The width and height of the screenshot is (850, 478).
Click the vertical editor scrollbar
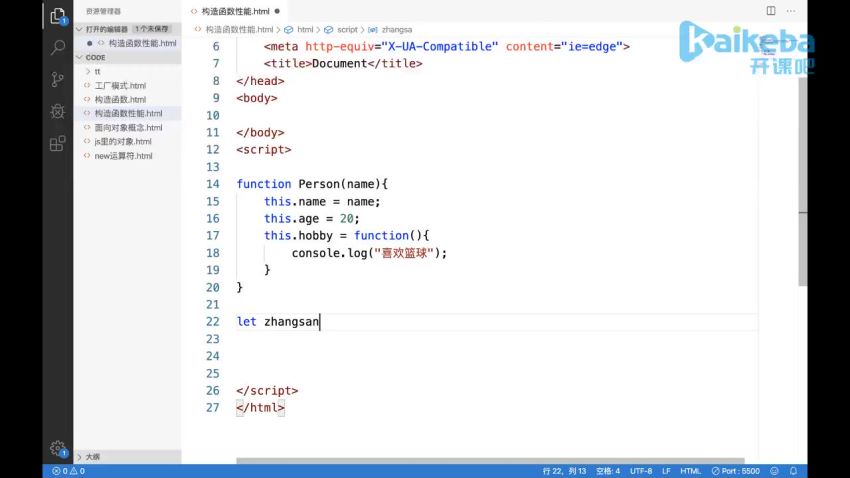[802, 182]
